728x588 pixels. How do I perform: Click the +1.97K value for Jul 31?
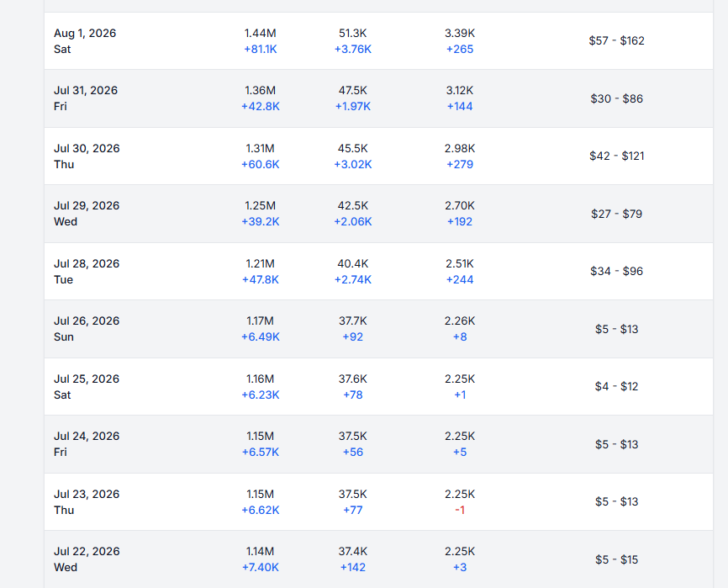(x=353, y=106)
